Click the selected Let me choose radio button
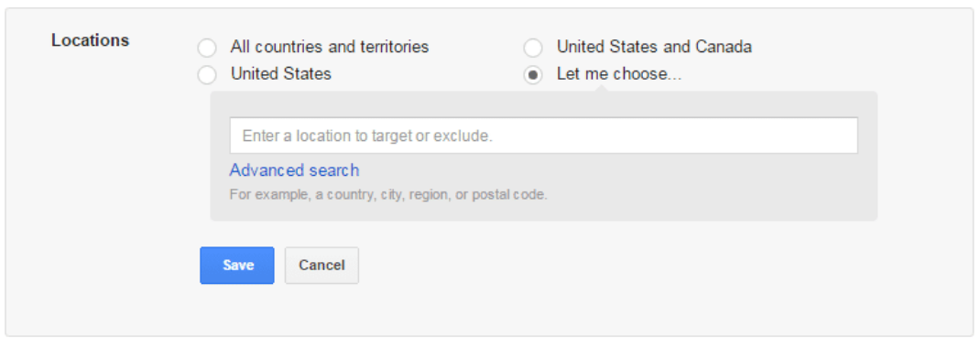 533,75
